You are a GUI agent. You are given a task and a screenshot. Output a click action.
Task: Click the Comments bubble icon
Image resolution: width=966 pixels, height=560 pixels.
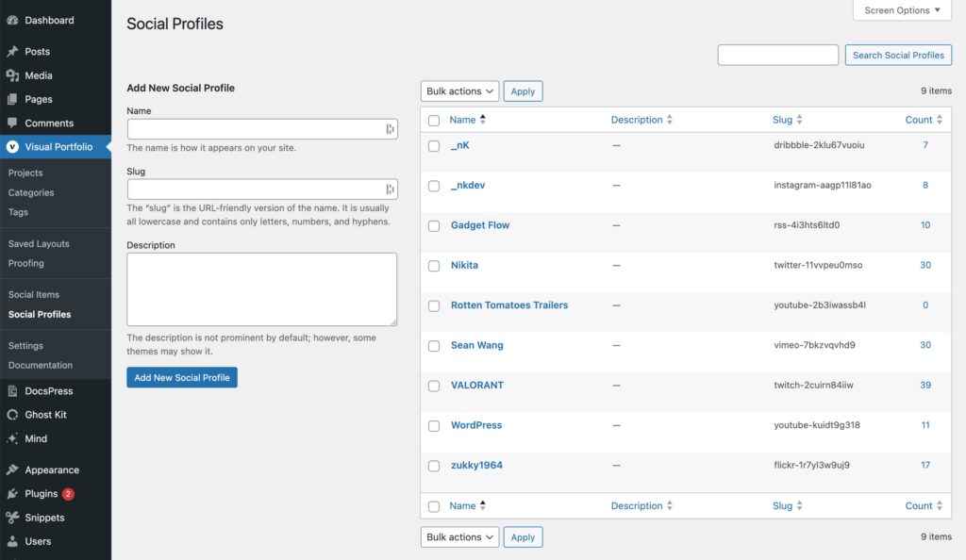(x=12, y=124)
